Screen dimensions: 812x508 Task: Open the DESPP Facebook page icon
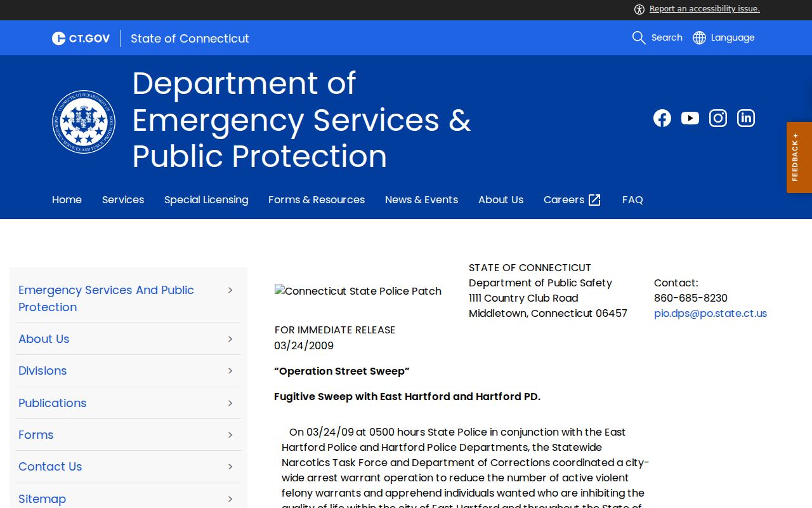[662, 118]
